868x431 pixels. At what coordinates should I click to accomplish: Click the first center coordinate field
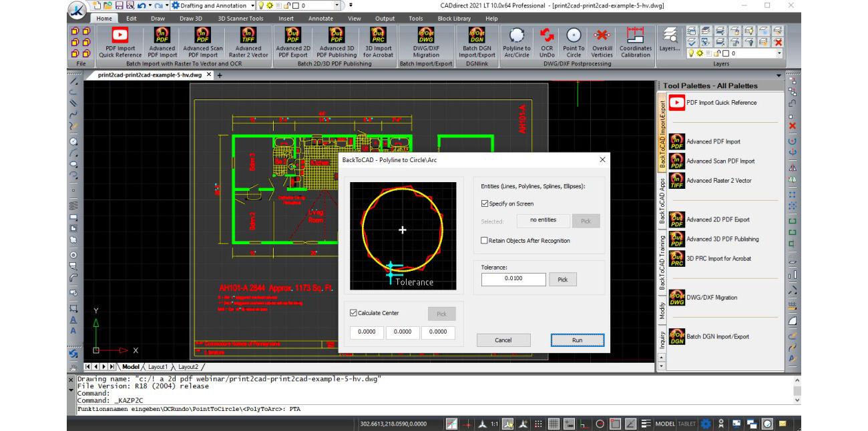367,332
